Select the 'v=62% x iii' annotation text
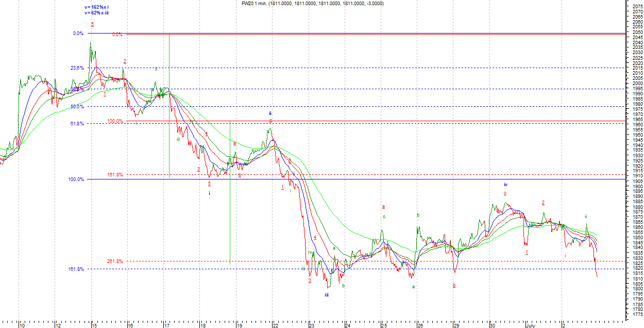 point(96,13)
